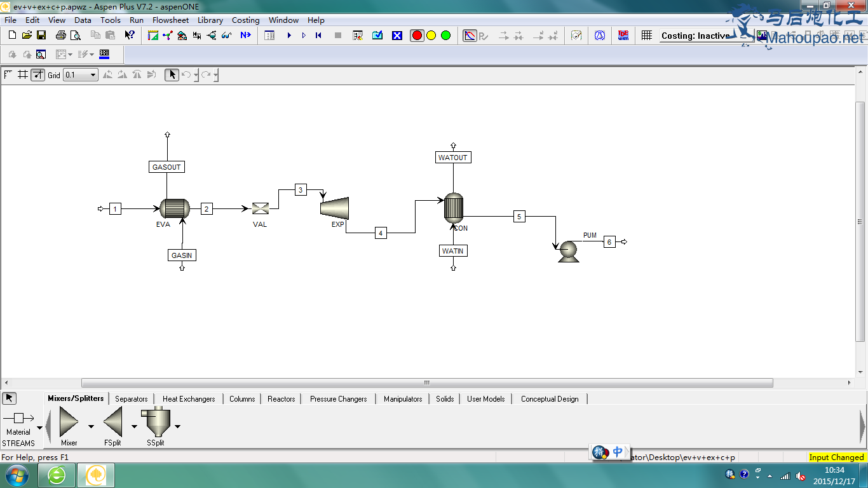Viewport: 868px width, 488px height.
Task: Click the checkered pattern toolbar icon
Action: click(104, 55)
